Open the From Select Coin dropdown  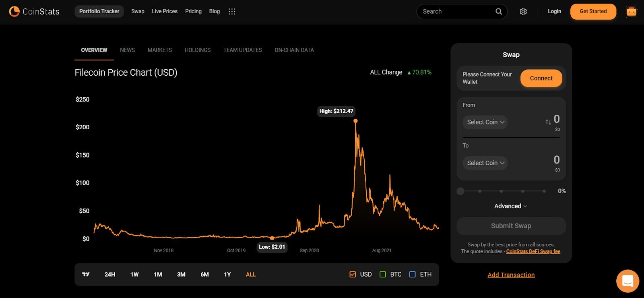[485, 122]
